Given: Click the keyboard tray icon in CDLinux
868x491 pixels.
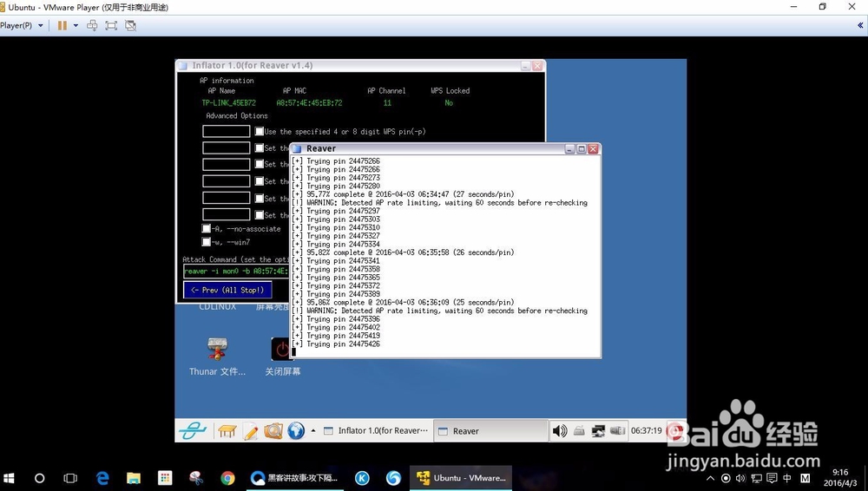Looking at the screenshot, I should click(x=579, y=430).
